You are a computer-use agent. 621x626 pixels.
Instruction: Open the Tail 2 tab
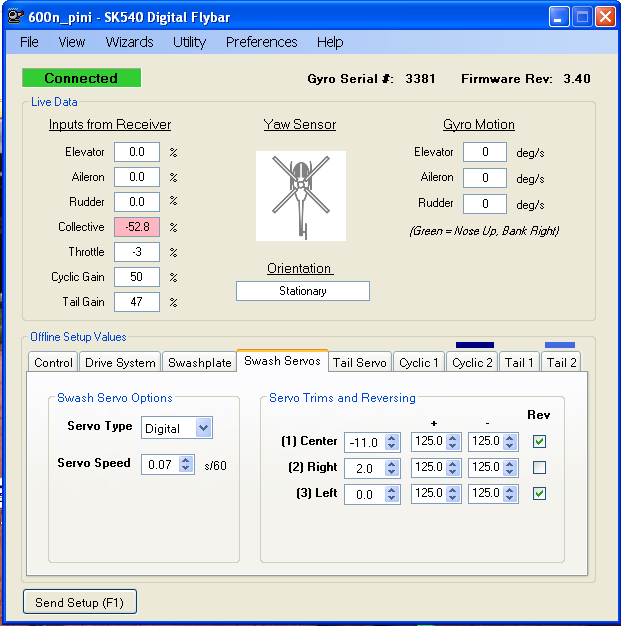click(561, 363)
